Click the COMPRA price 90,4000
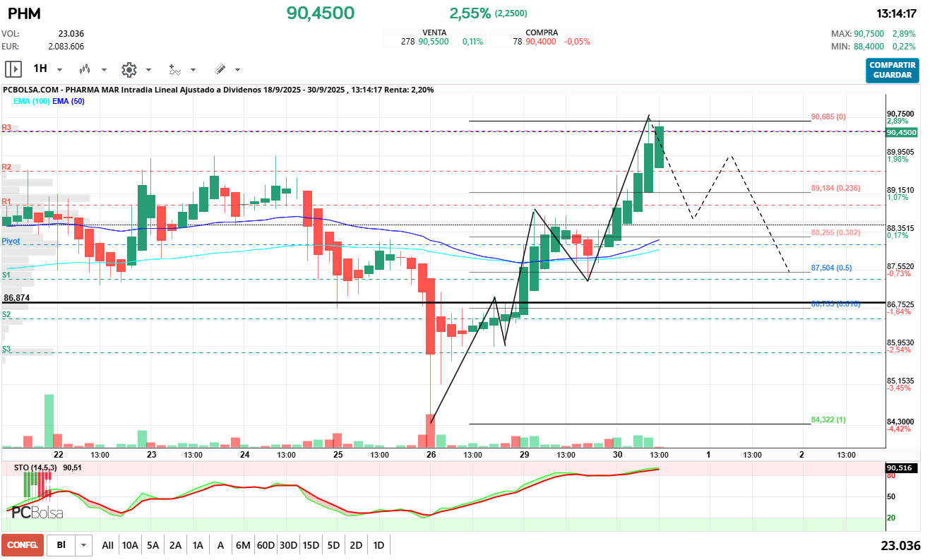This screenshot has height=560, width=930. (x=539, y=42)
